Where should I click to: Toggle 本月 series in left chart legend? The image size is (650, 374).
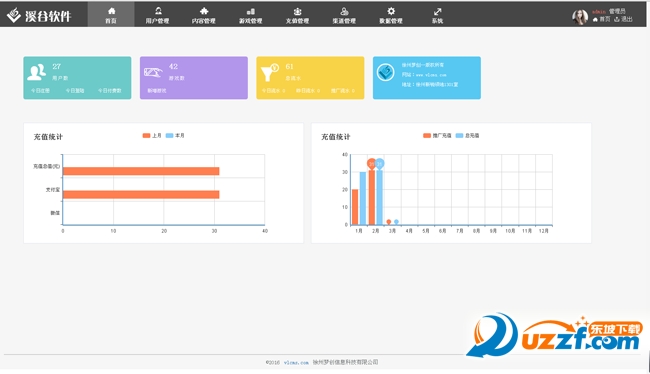point(175,136)
